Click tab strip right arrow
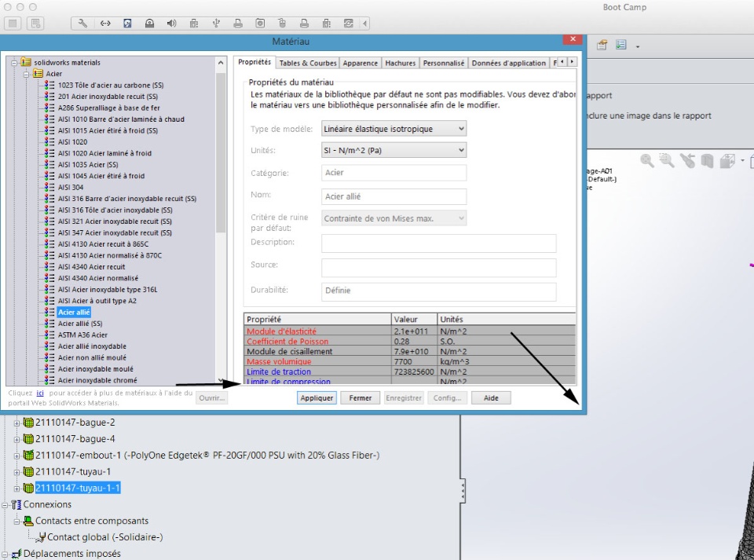This screenshot has width=754, height=560. point(572,61)
